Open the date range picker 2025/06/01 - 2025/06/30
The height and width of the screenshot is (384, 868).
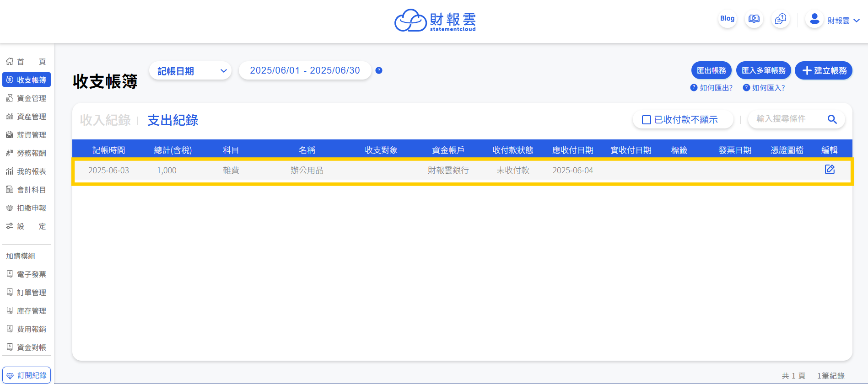[x=305, y=70]
